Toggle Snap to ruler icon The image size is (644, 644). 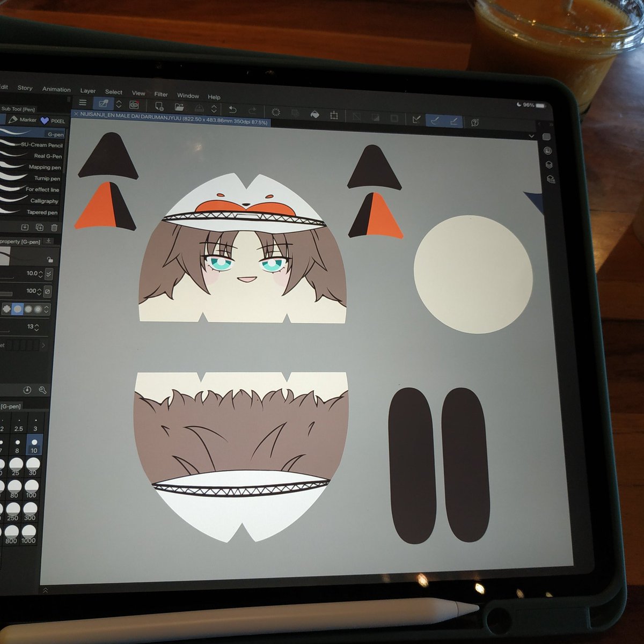416,119
